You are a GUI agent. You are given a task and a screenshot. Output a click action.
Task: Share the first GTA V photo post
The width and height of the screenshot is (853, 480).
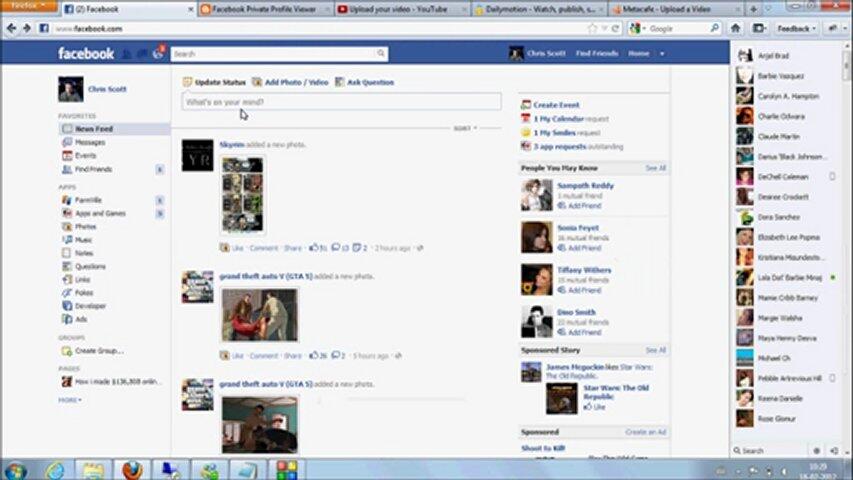[293, 356]
